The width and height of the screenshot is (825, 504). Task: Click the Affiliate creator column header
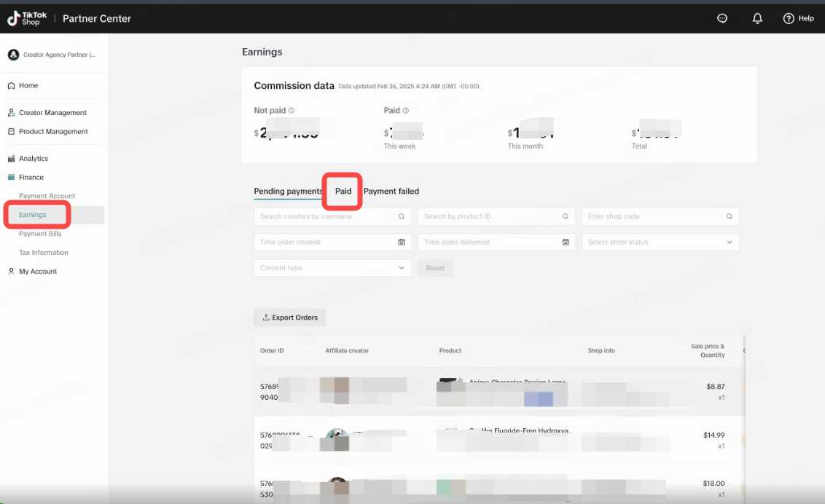(347, 350)
